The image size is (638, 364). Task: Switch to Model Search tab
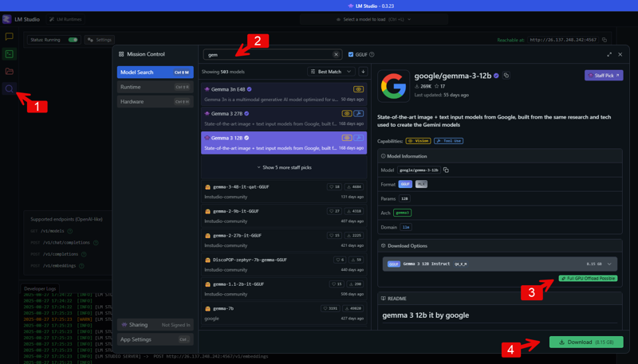[x=155, y=72]
